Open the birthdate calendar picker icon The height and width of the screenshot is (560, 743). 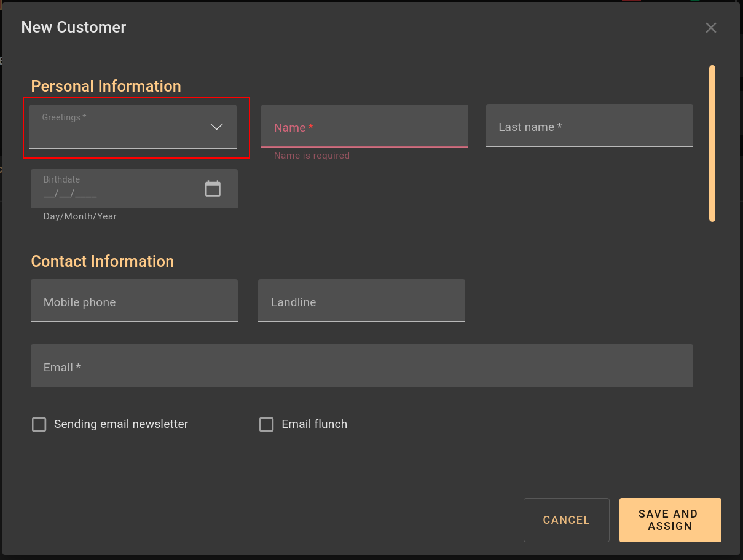tap(213, 189)
